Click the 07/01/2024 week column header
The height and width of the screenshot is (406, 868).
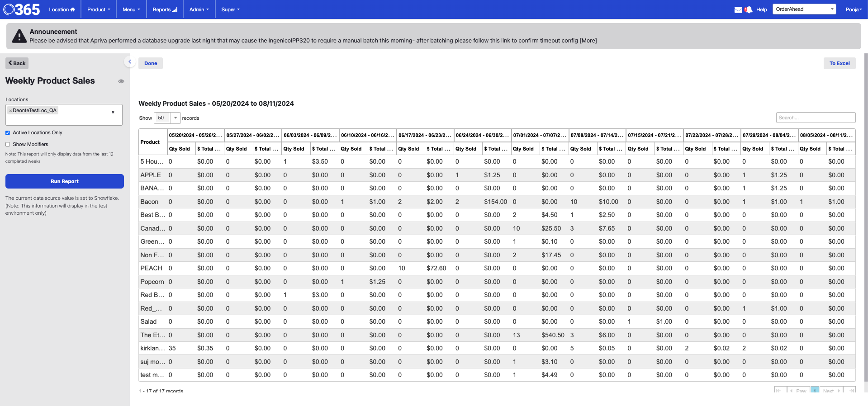540,135
